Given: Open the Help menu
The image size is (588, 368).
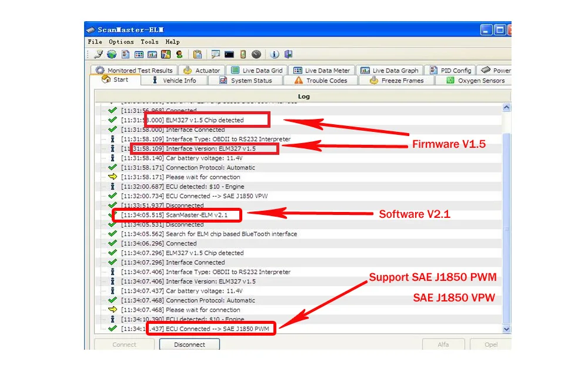Looking at the screenshot, I should coord(172,42).
